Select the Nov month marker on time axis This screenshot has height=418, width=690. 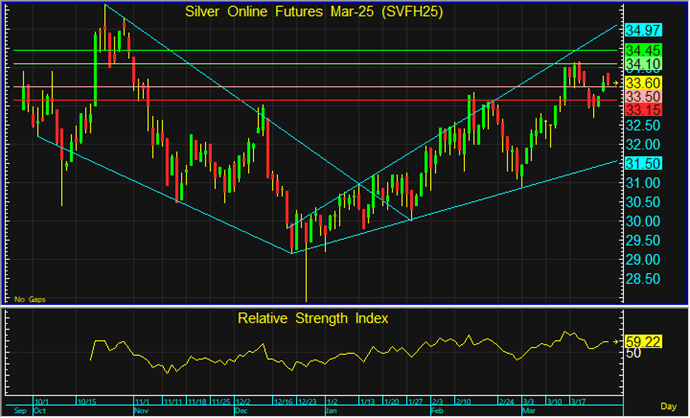pyautogui.click(x=140, y=410)
